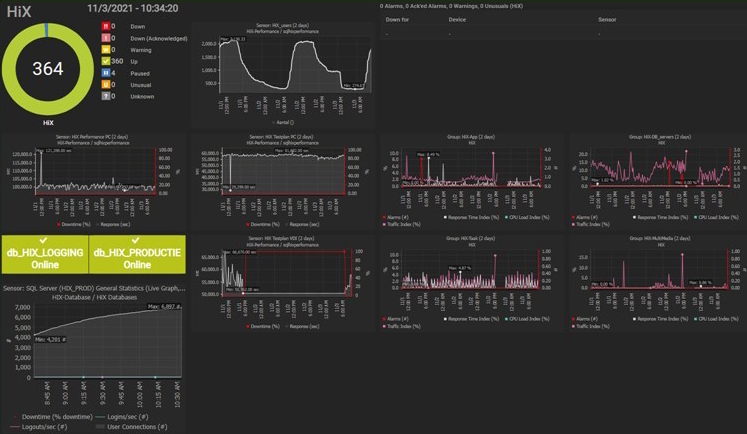Click the orange Unusual status icon

(106, 84)
